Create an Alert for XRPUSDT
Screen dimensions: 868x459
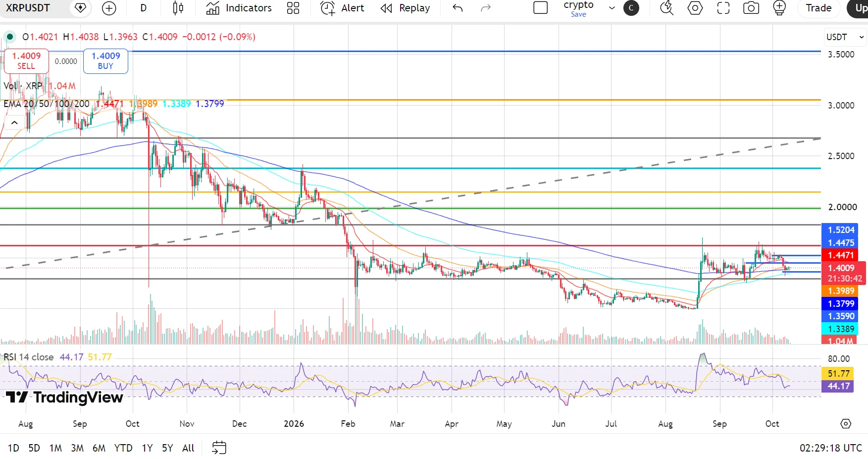pyautogui.click(x=342, y=8)
